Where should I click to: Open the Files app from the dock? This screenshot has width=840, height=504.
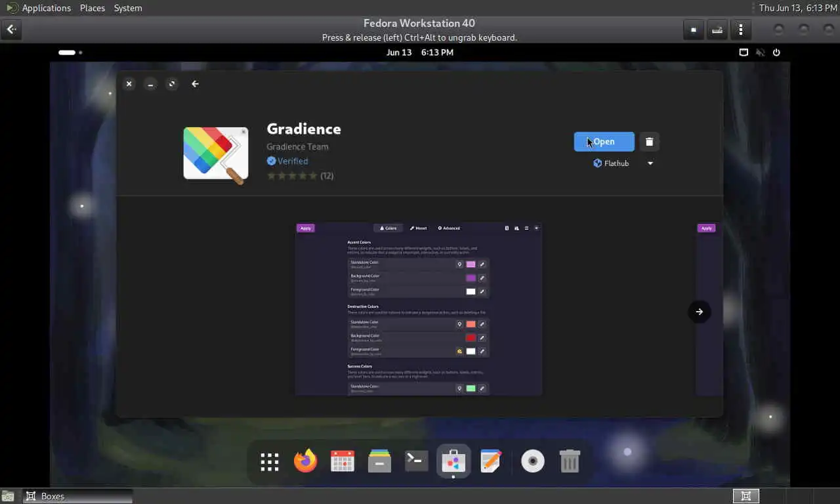tap(379, 461)
